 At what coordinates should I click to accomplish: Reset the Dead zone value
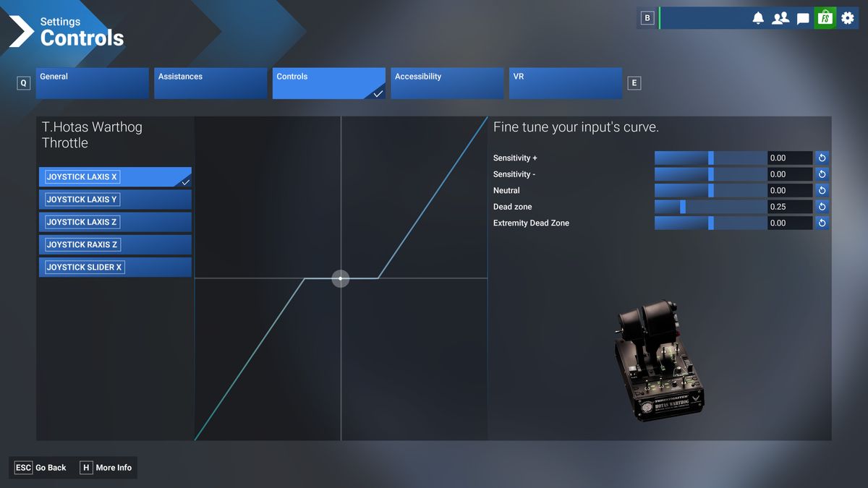click(x=822, y=207)
